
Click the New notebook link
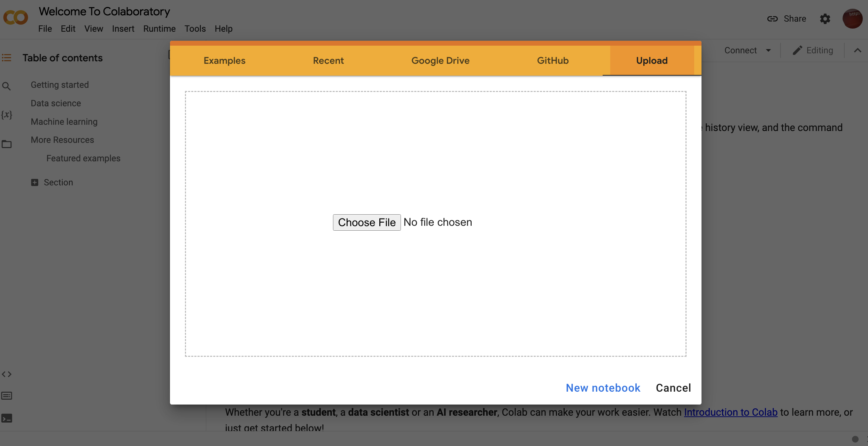pos(603,388)
